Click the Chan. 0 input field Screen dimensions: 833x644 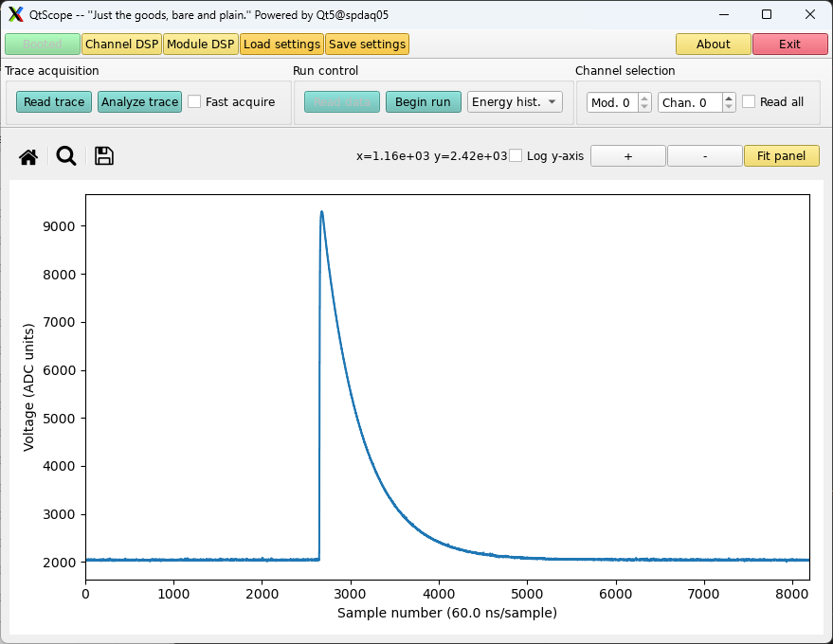[x=690, y=102]
